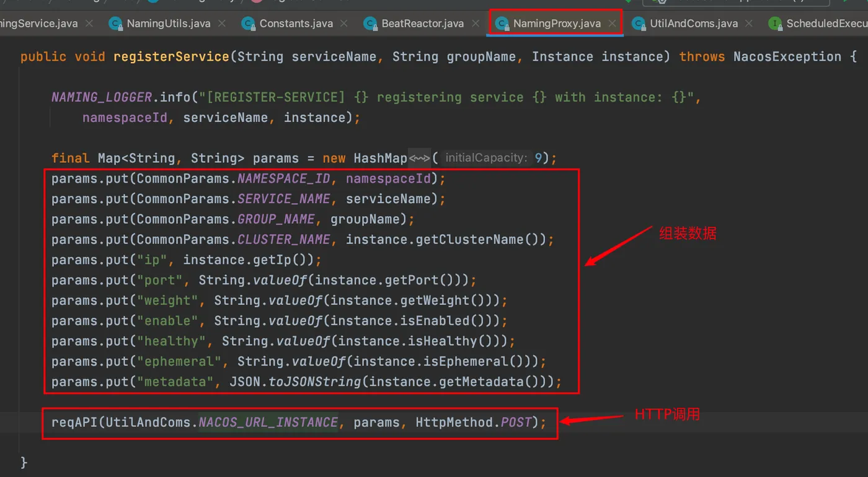Close the NamingProxy.java editor tab

click(x=613, y=24)
